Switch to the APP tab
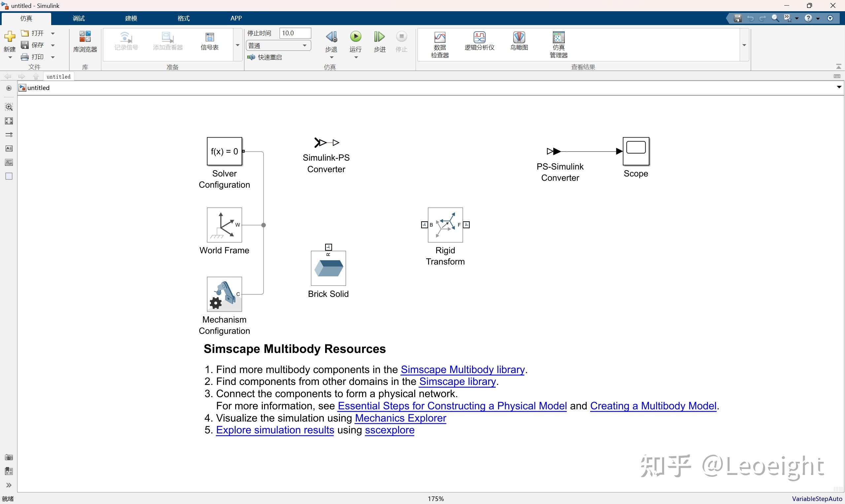 [x=236, y=18]
